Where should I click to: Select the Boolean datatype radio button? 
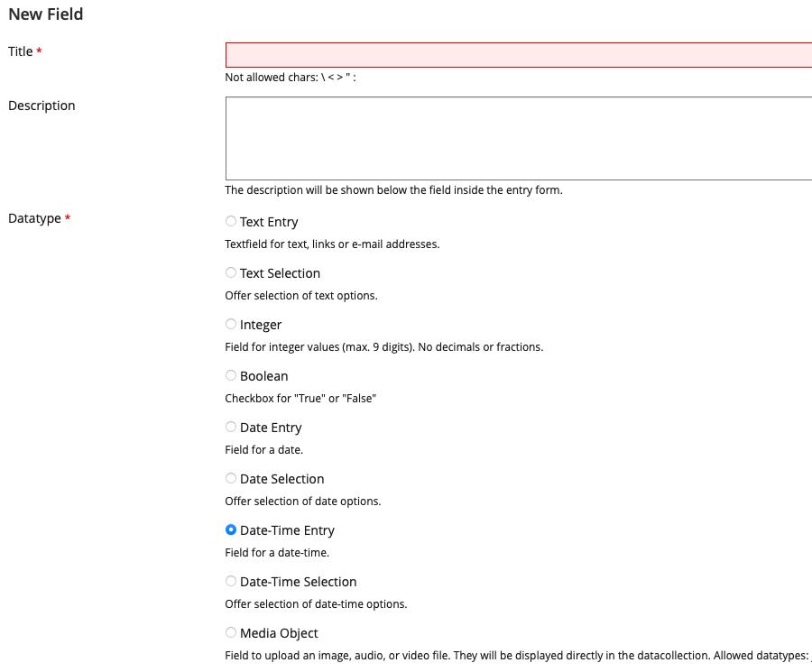point(231,375)
